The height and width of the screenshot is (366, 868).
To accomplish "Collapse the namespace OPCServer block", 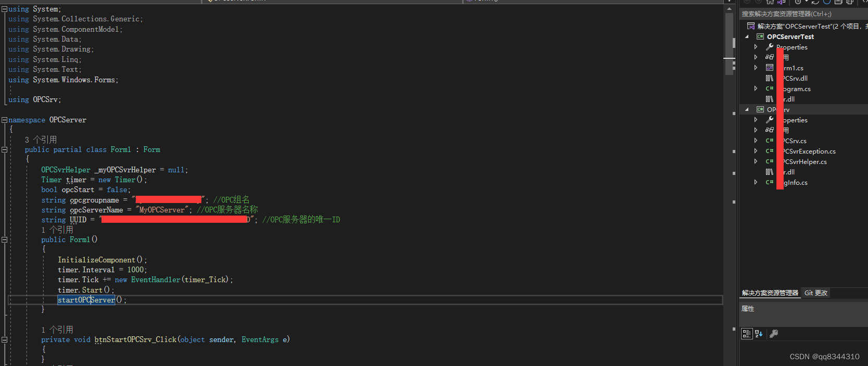I will (x=4, y=120).
